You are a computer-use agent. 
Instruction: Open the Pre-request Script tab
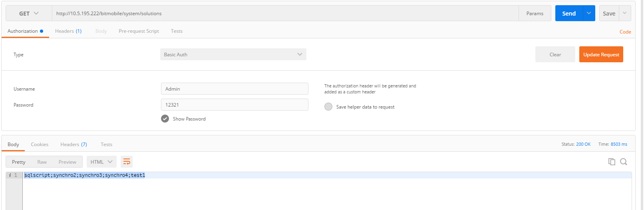[139, 31]
